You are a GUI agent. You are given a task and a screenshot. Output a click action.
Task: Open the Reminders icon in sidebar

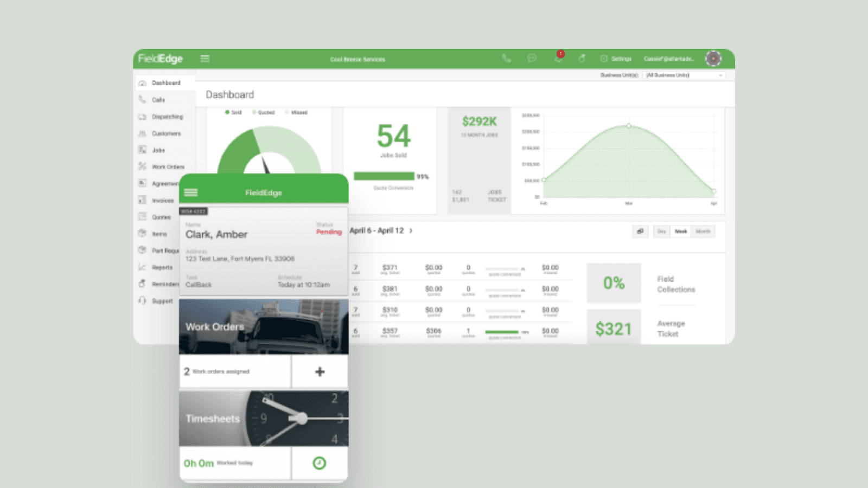click(142, 284)
